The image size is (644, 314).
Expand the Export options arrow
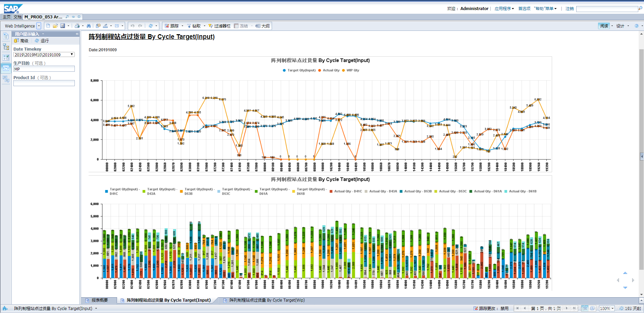pyautogui.click(x=111, y=26)
